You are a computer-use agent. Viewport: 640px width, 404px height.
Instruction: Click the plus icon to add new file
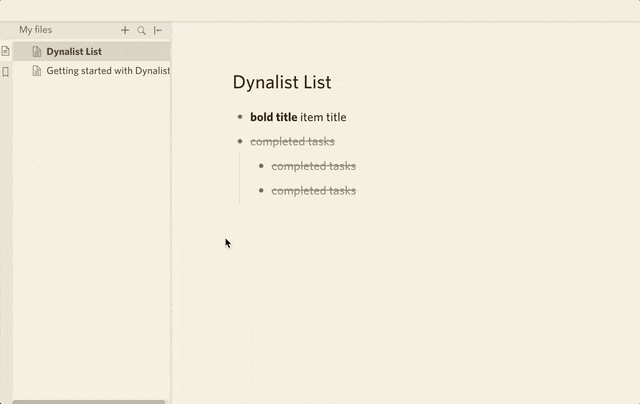coord(125,31)
